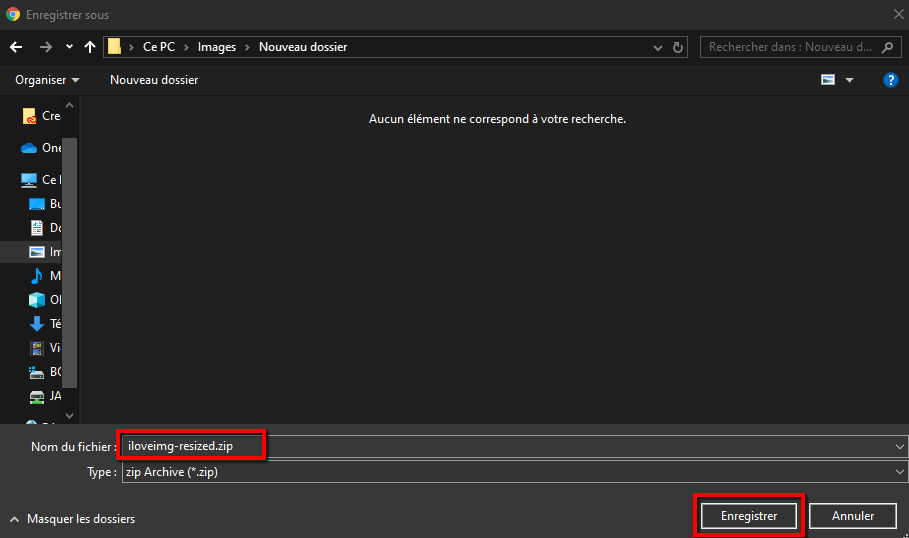909x538 pixels.
Task: Open the help question mark icon
Action: pos(890,80)
